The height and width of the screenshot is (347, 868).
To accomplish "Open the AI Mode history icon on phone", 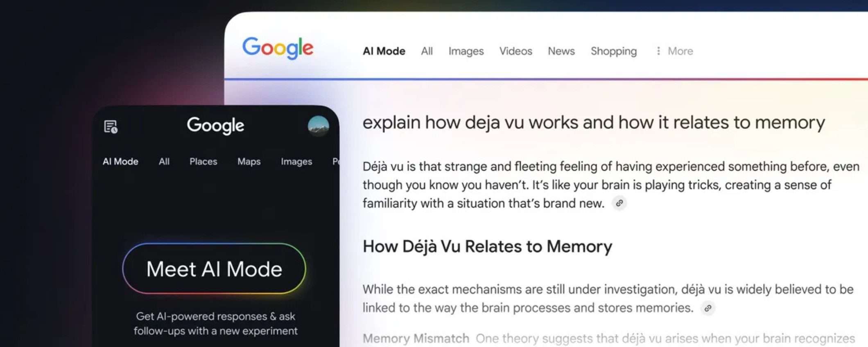I will (111, 126).
